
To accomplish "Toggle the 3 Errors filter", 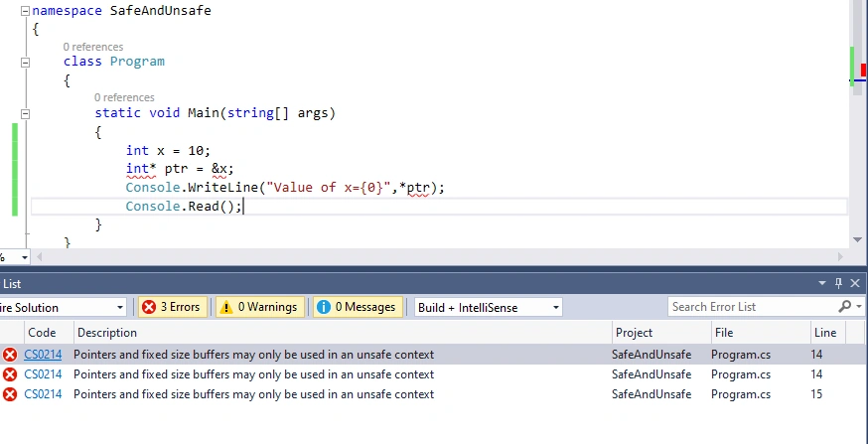I will pyautogui.click(x=172, y=307).
